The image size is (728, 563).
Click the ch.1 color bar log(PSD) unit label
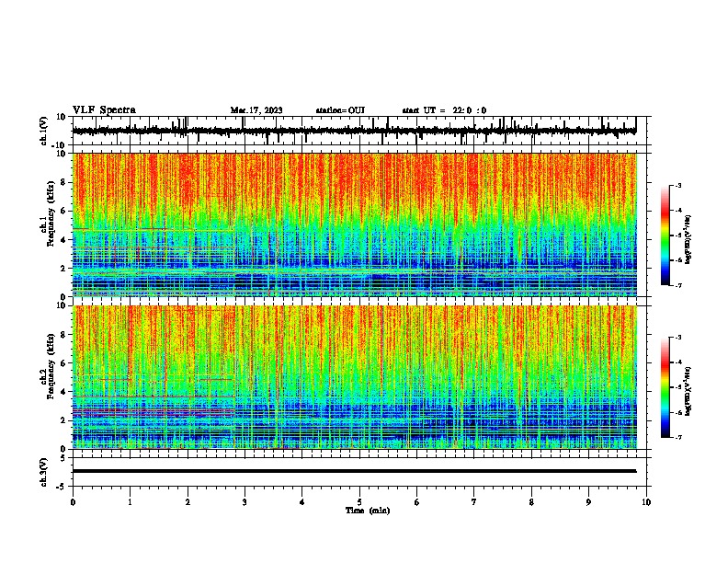(x=688, y=240)
